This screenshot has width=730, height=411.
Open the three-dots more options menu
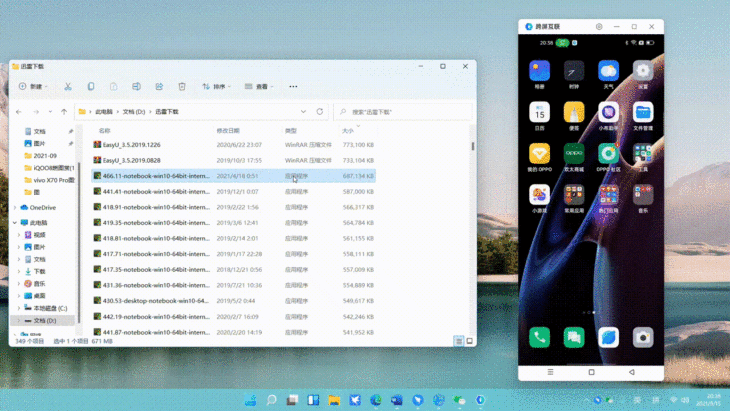point(293,87)
